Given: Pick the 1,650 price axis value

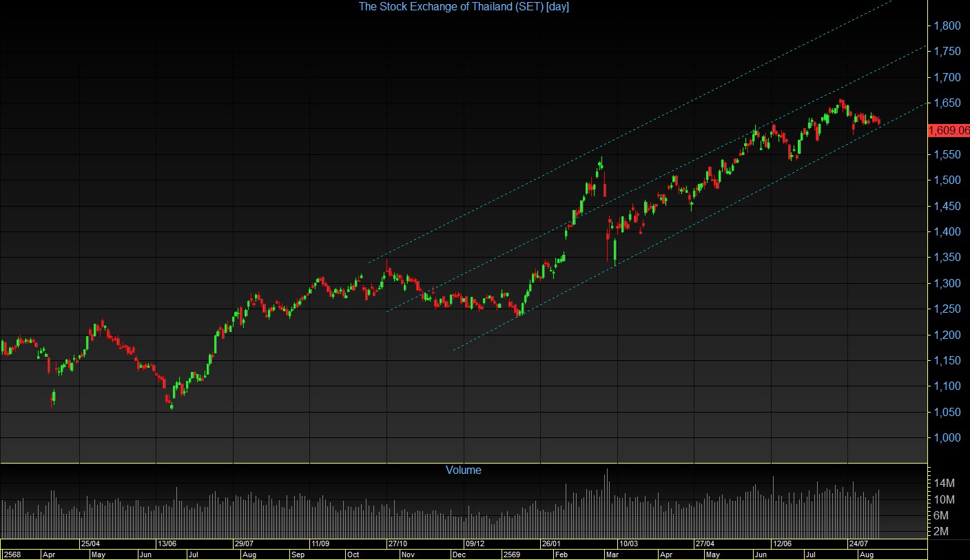Looking at the screenshot, I should coord(947,103).
